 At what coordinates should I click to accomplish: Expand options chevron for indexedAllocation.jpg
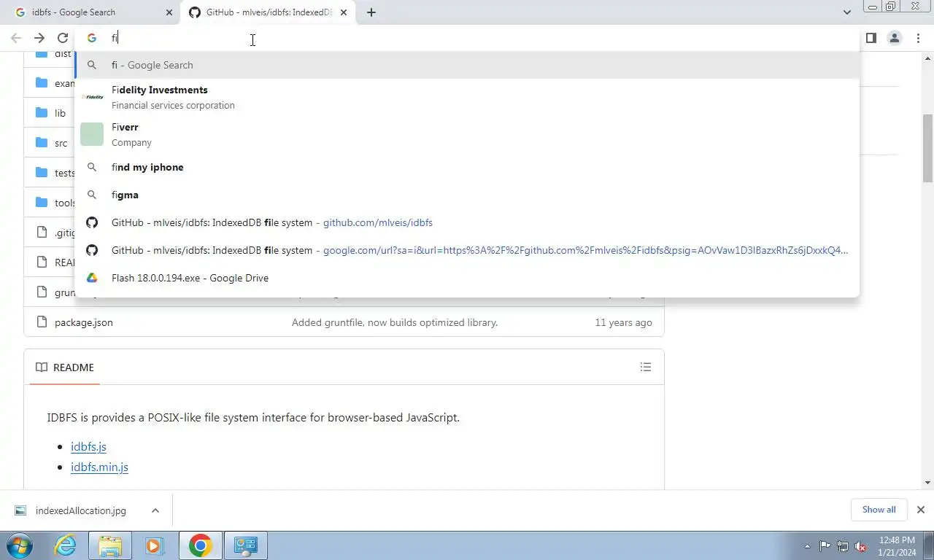pyautogui.click(x=155, y=510)
